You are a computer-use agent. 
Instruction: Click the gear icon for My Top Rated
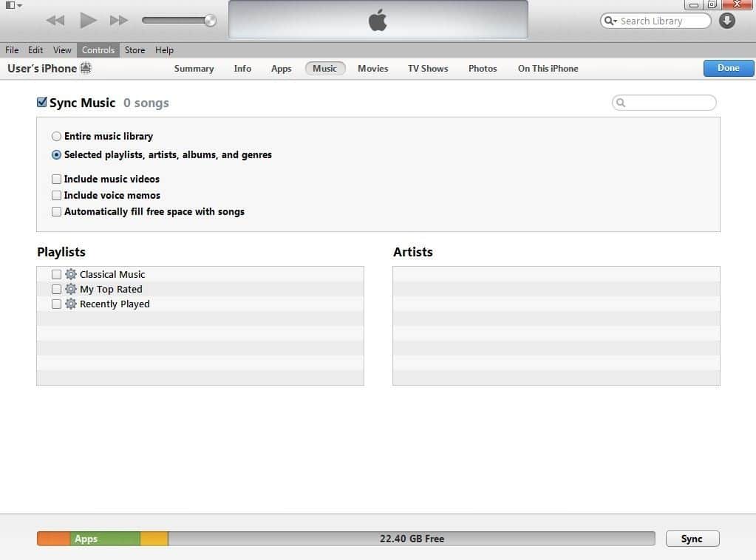(x=71, y=289)
